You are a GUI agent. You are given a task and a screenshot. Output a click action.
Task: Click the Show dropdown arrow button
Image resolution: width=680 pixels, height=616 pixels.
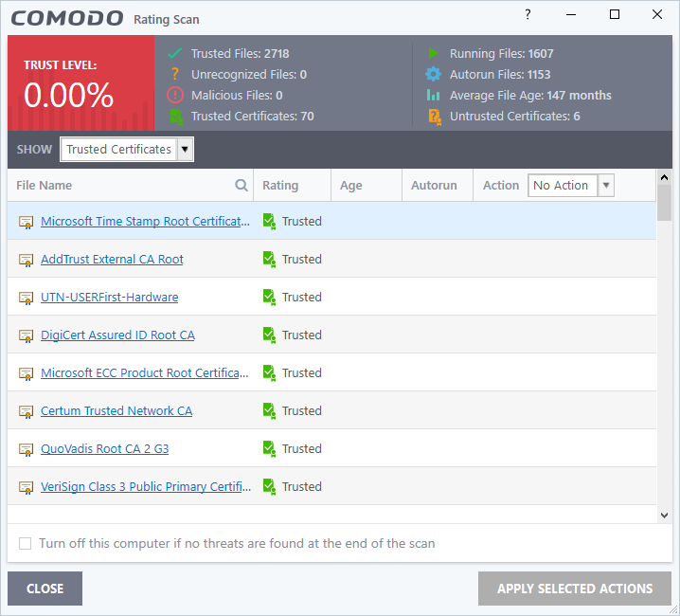[185, 150]
